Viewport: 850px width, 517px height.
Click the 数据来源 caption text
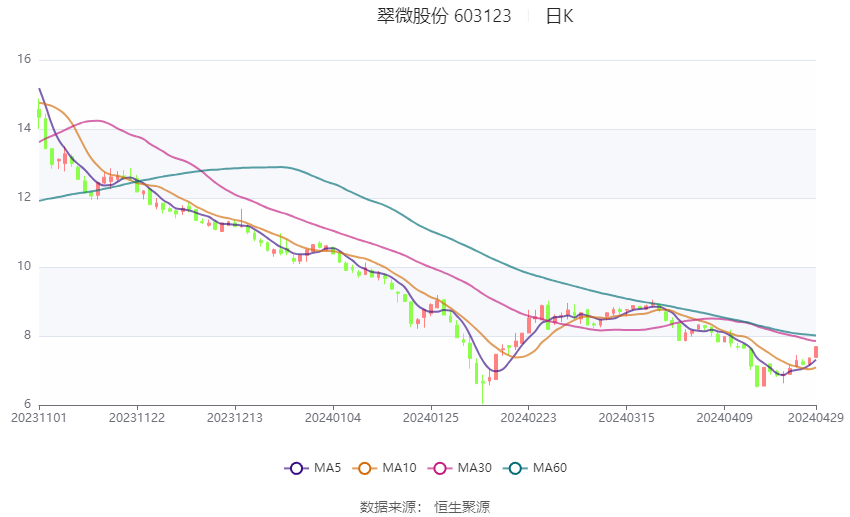[x=388, y=507]
